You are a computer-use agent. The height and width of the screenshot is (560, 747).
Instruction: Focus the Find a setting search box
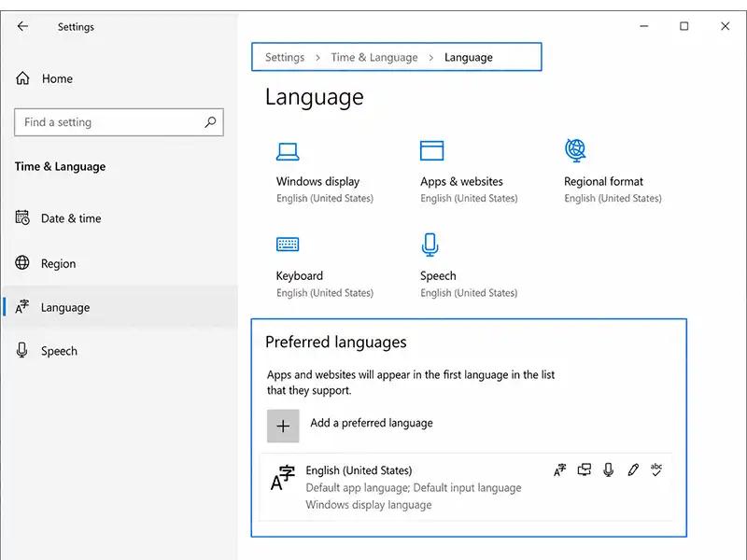tap(119, 122)
